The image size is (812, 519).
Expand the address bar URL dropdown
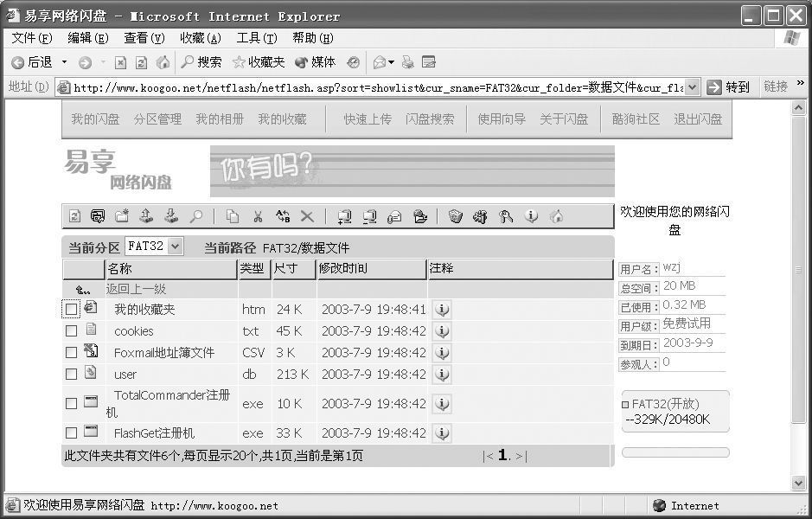point(692,86)
